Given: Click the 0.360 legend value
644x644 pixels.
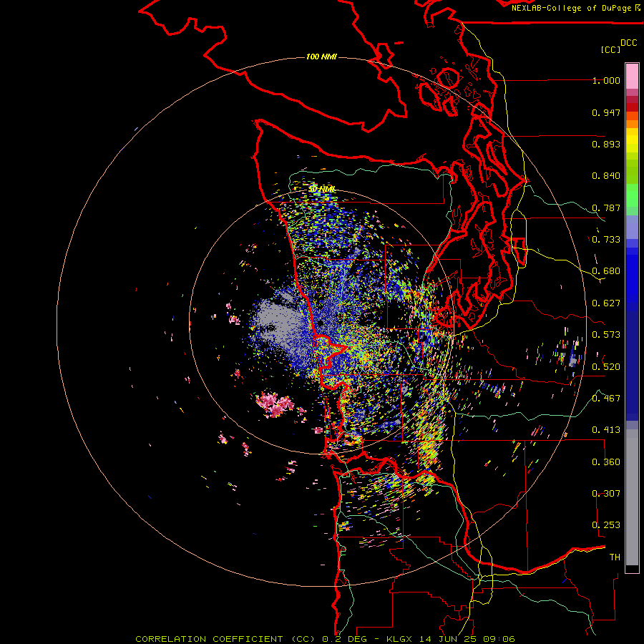Looking at the screenshot, I should point(606,462).
